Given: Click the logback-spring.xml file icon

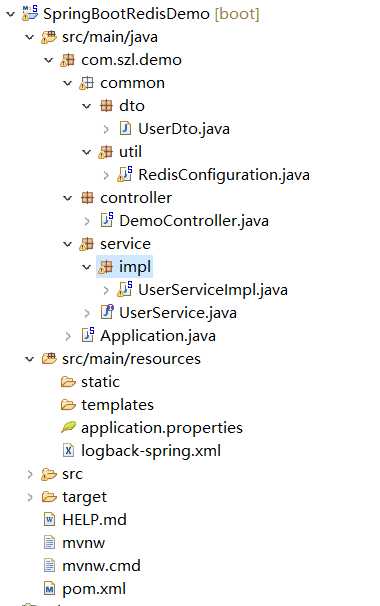Looking at the screenshot, I should (x=68, y=450).
